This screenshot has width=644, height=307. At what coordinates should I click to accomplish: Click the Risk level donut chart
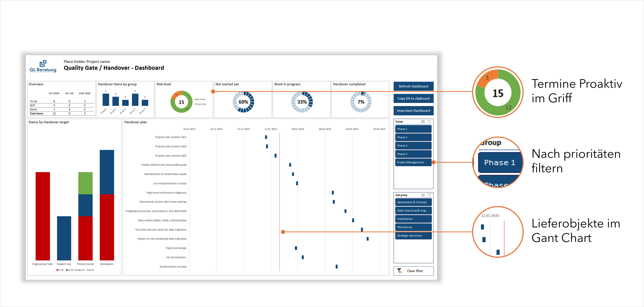182,102
